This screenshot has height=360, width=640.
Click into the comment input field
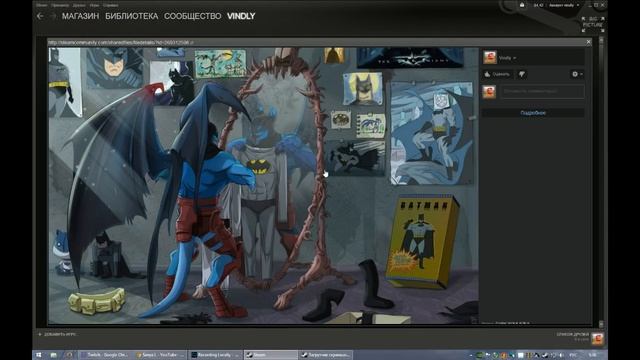coord(542,91)
